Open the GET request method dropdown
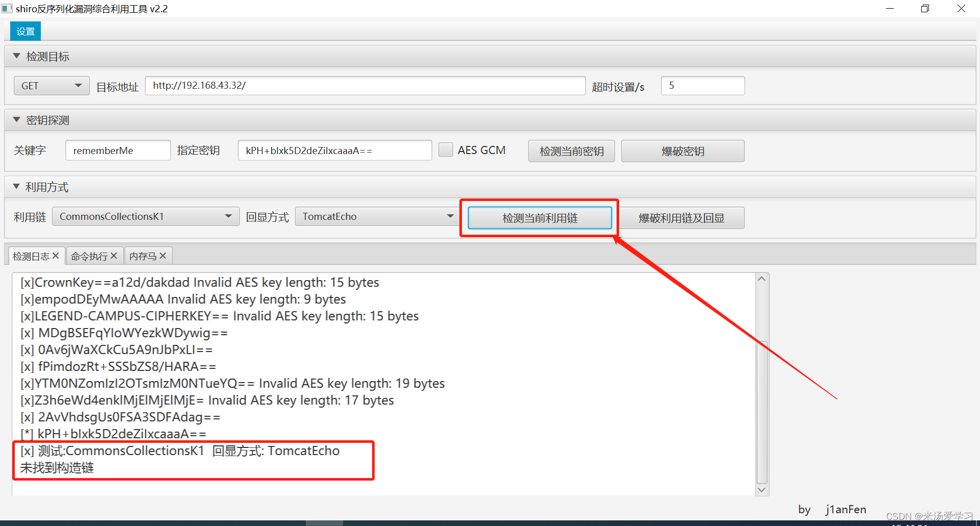Viewport: 980px width, 526px height. point(52,86)
